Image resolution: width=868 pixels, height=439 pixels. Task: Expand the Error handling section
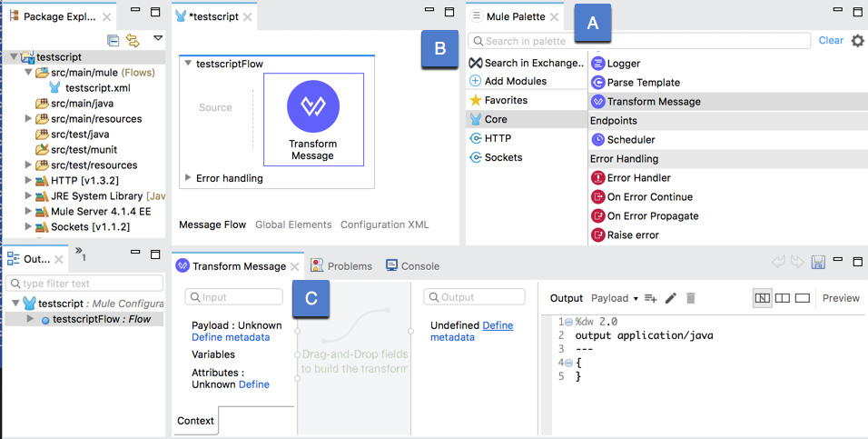(x=188, y=178)
